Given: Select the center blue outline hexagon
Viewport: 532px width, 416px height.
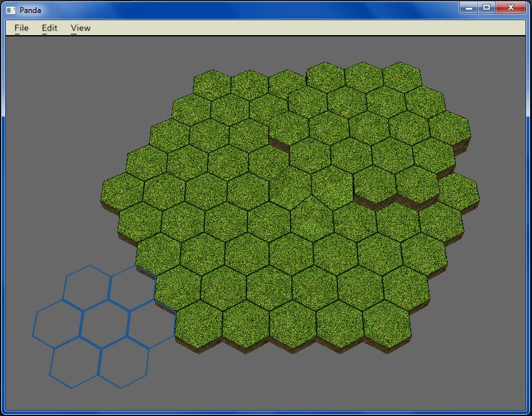Looking at the screenshot, I should point(105,324).
